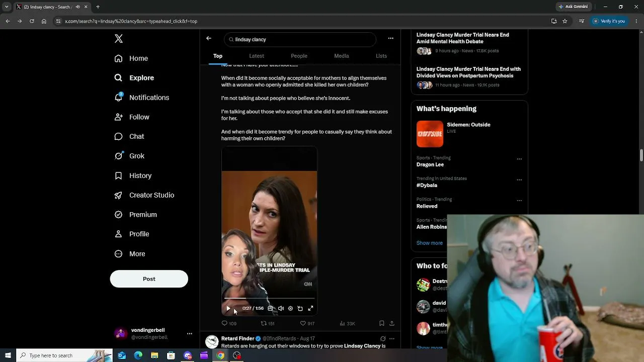Bookmark the video post

point(382,323)
